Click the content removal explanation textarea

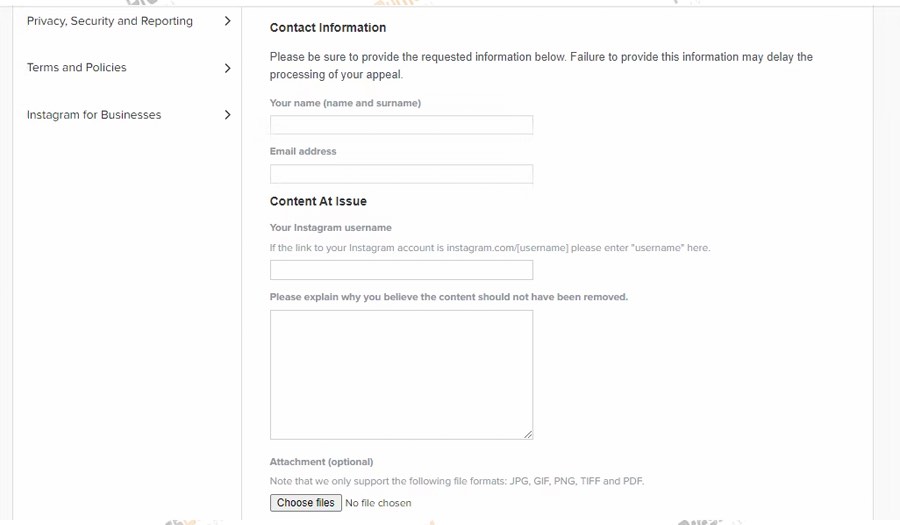(x=401, y=374)
